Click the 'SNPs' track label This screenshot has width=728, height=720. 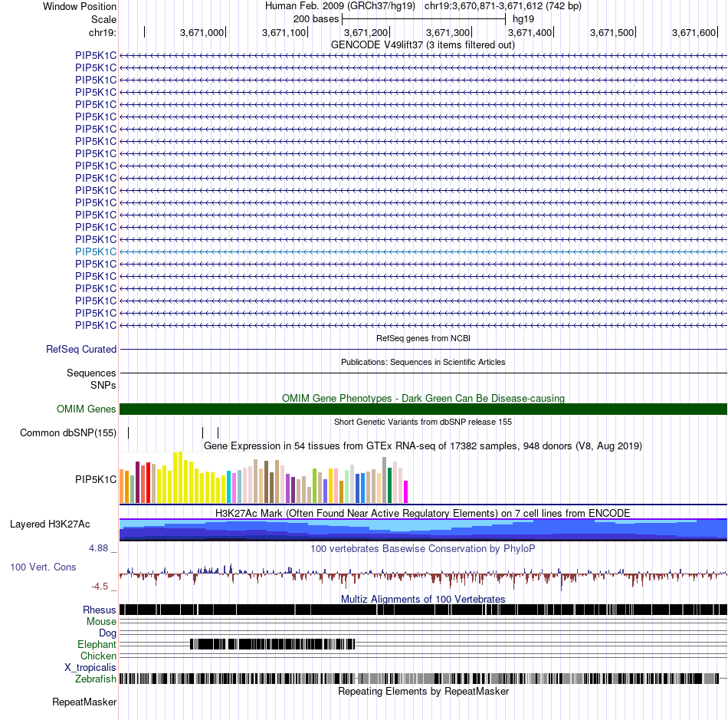pos(103,385)
